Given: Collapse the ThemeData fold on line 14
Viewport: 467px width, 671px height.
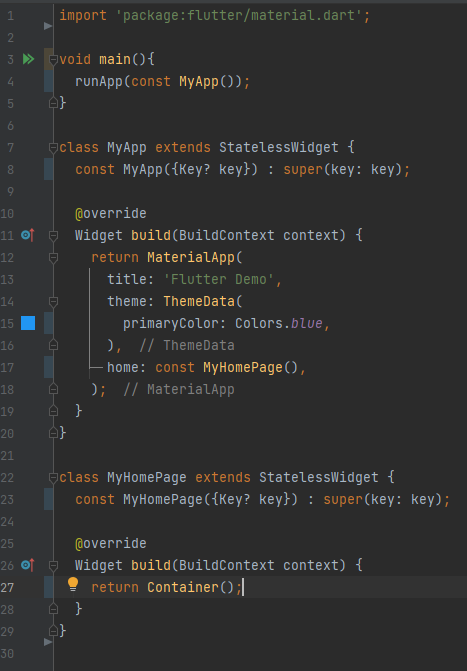Looking at the screenshot, I should coord(53,302).
